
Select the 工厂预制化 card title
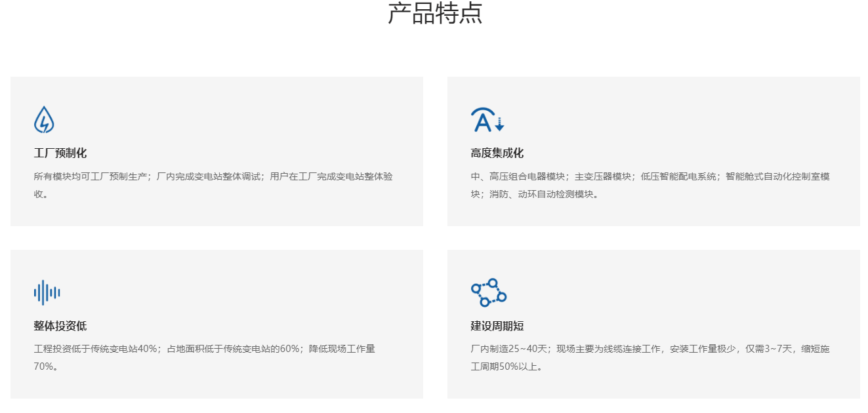coord(60,153)
